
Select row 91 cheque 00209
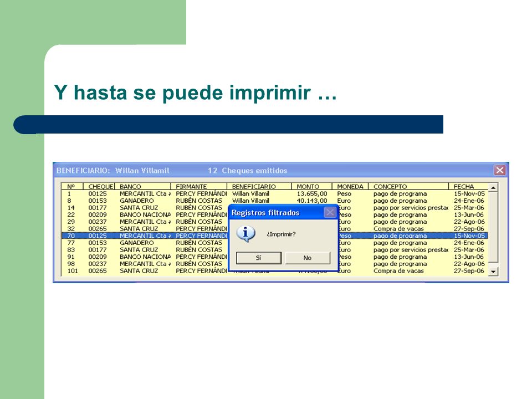274,257
